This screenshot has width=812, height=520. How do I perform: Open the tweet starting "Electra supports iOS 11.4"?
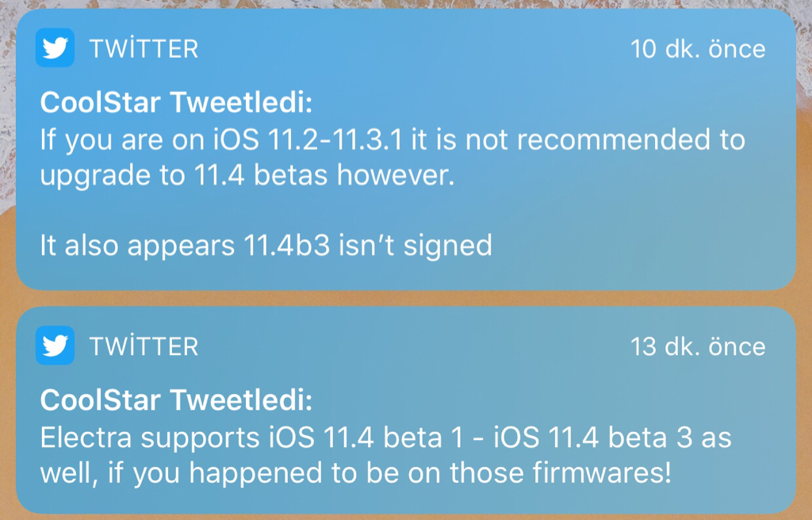[385, 438]
